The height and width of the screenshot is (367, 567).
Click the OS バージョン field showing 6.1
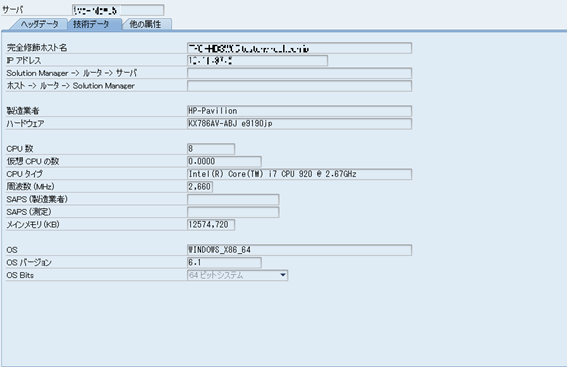click(x=224, y=263)
